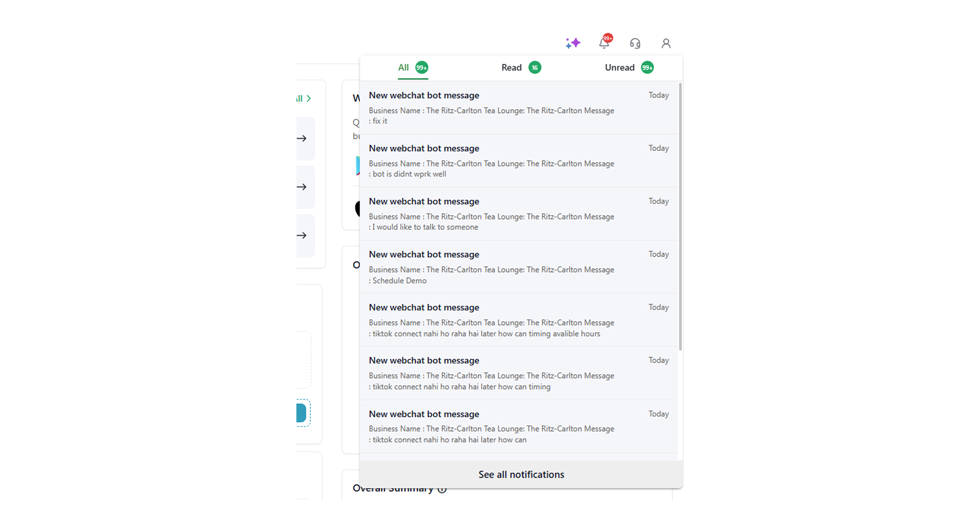Click the third right-arrow icon in left panel
980x531 pixels.
pos(302,236)
